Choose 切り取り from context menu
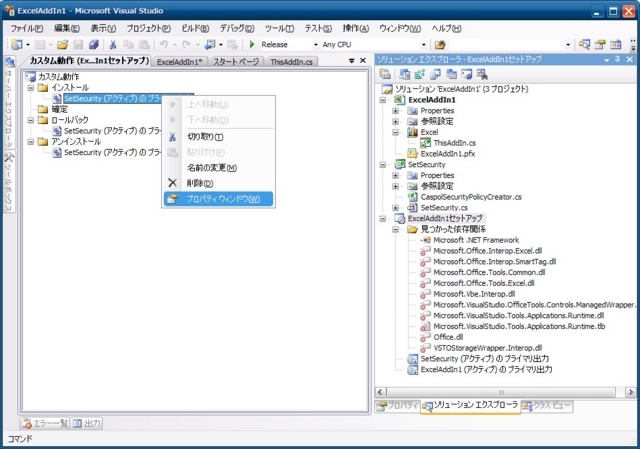640x449 pixels. tap(218, 137)
